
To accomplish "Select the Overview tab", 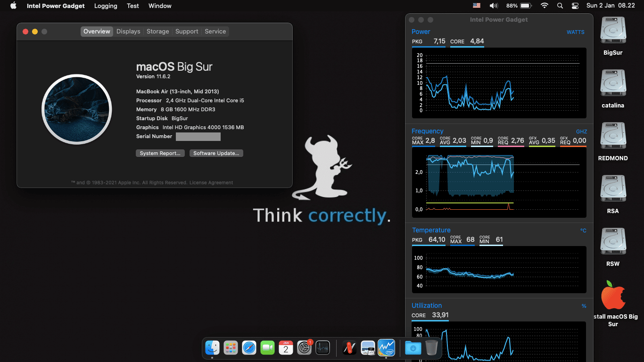I will [x=97, y=31].
